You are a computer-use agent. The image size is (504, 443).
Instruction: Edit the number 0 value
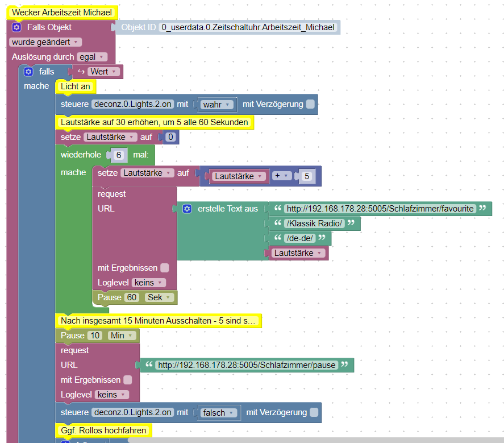coord(170,137)
